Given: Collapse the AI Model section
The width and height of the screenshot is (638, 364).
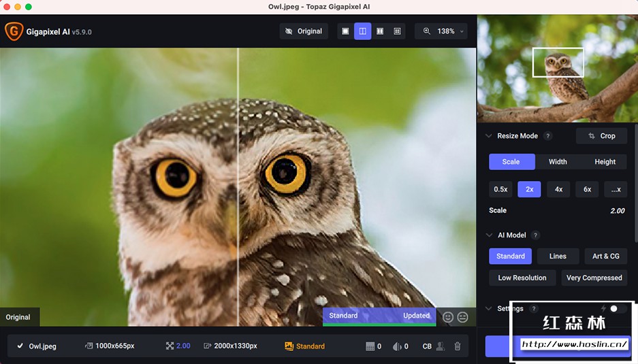Looking at the screenshot, I should [x=488, y=235].
